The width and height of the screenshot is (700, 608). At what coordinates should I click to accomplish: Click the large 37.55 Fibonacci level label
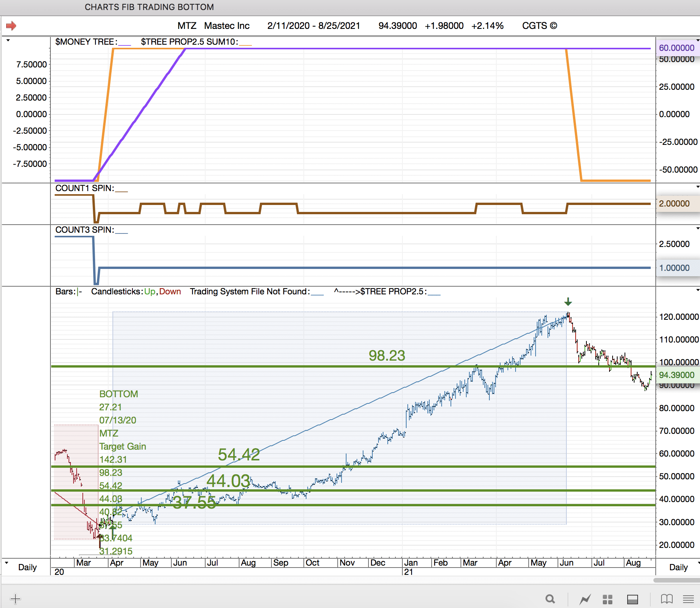194,502
